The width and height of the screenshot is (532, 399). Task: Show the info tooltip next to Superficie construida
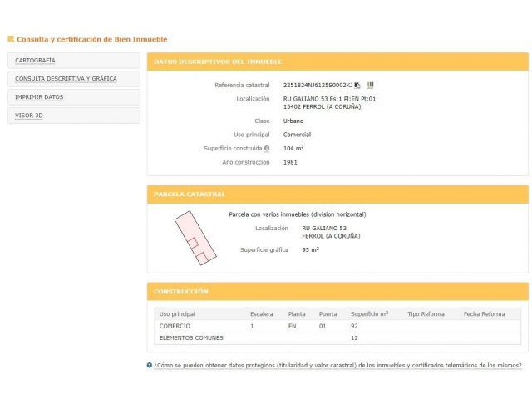coord(267,148)
